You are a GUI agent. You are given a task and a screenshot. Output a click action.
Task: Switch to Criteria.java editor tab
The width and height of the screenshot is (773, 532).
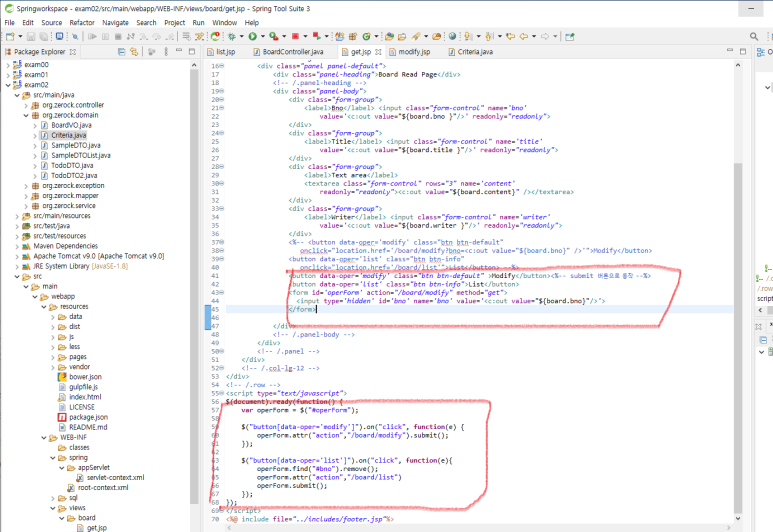(x=470, y=52)
